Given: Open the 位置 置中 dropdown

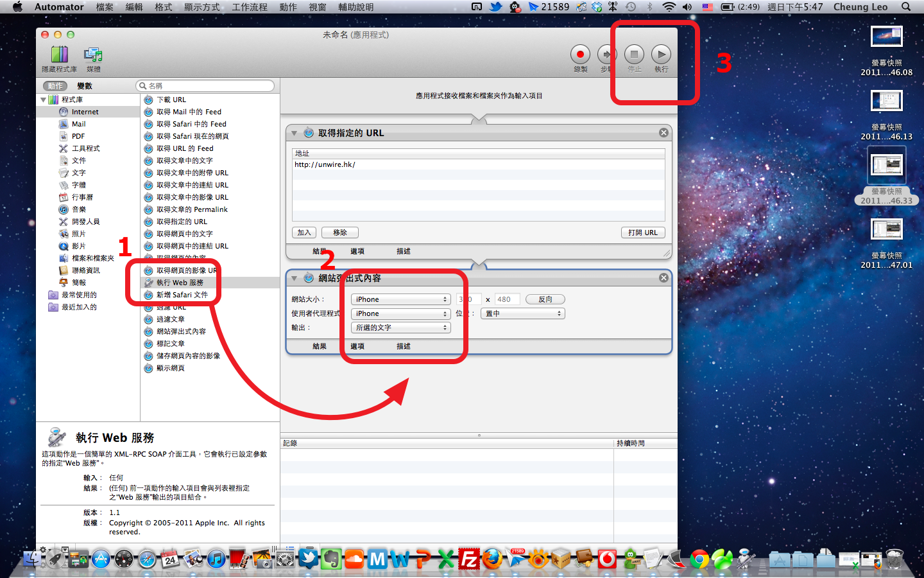Looking at the screenshot, I should 523,313.
